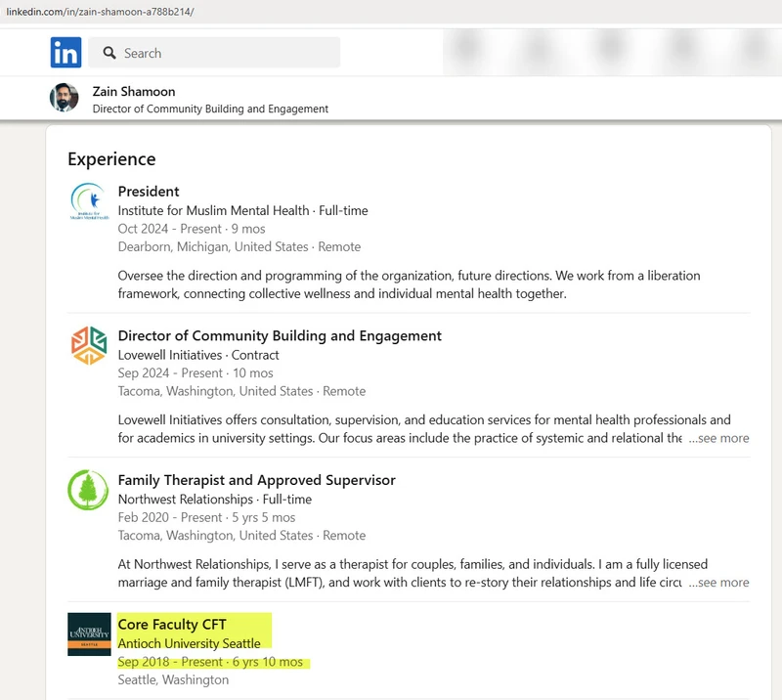The image size is (782, 700).
Task: Select the Northwest Relationships tree logo
Action: [89, 489]
